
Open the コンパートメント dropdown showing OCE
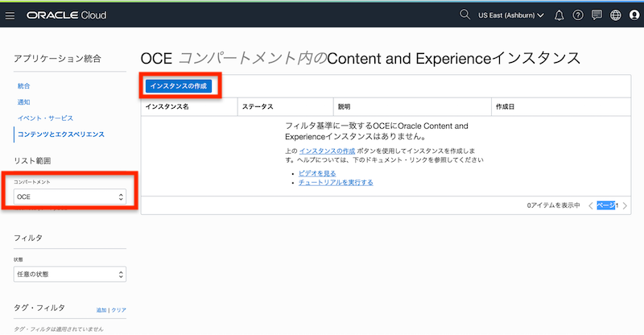point(70,196)
